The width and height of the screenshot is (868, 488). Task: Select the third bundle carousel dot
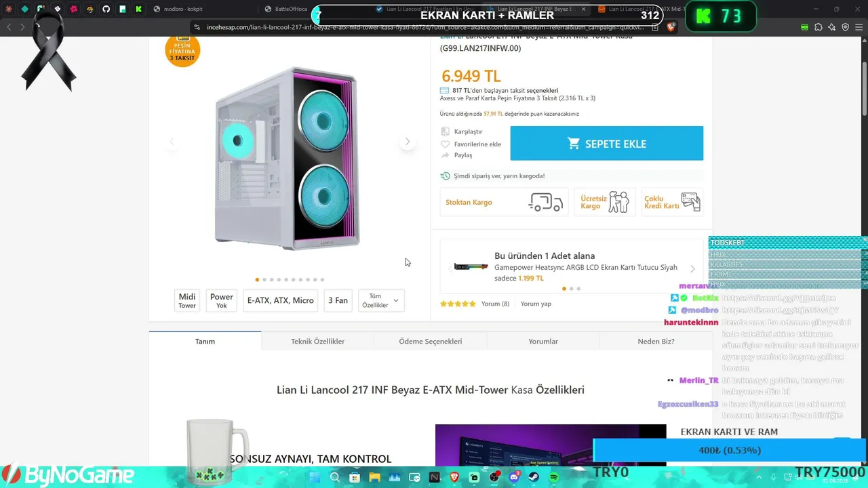(x=578, y=289)
